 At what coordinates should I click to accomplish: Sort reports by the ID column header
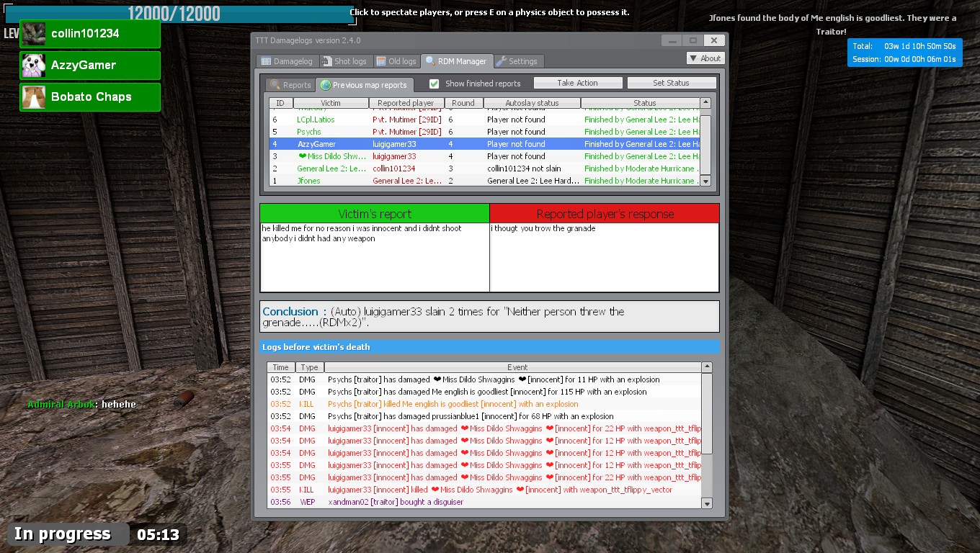[280, 103]
